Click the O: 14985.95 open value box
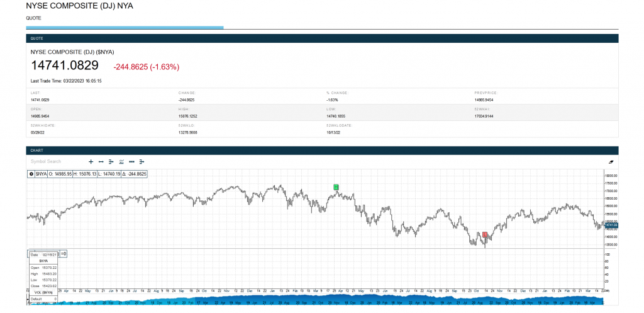 pyautogui.click(x=60, y=174)
